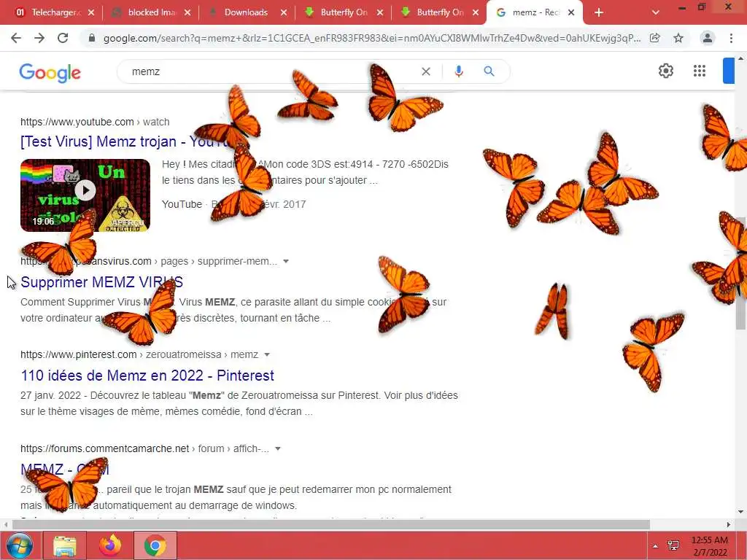Image resolution: width=747 pixels, height=560 pixels.
Task: Click the vertical scrollbar thumb
Action: click(741, 273)
